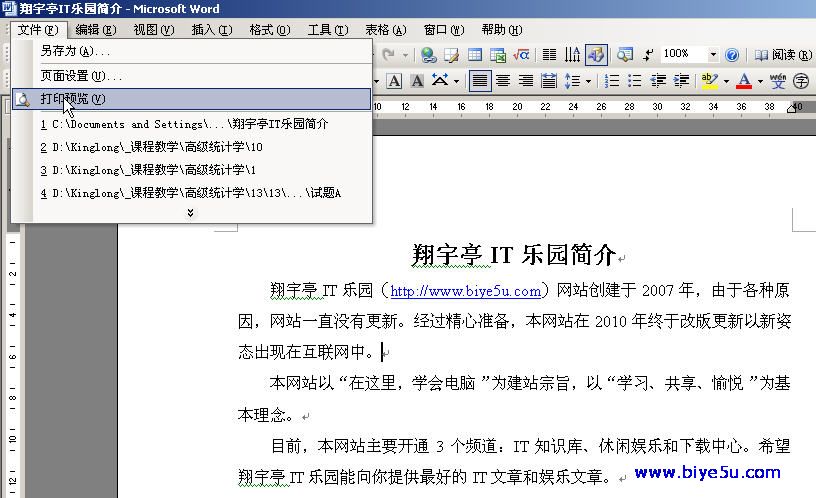Toggle numbered list formatting
816x498 pixels.
click(611, 81)
